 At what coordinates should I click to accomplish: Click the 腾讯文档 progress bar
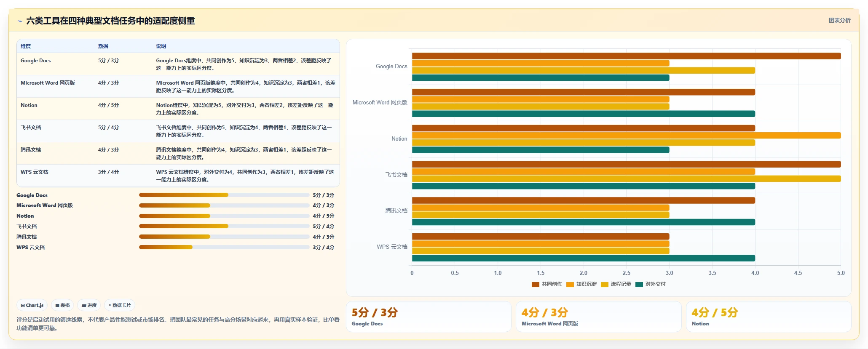pyautogui.click(x=224, y=237)
